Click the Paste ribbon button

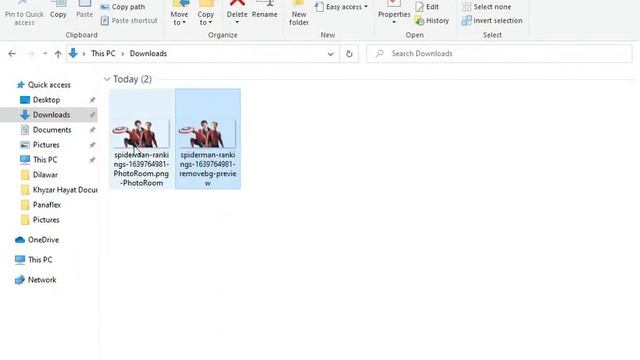point(84,10)
